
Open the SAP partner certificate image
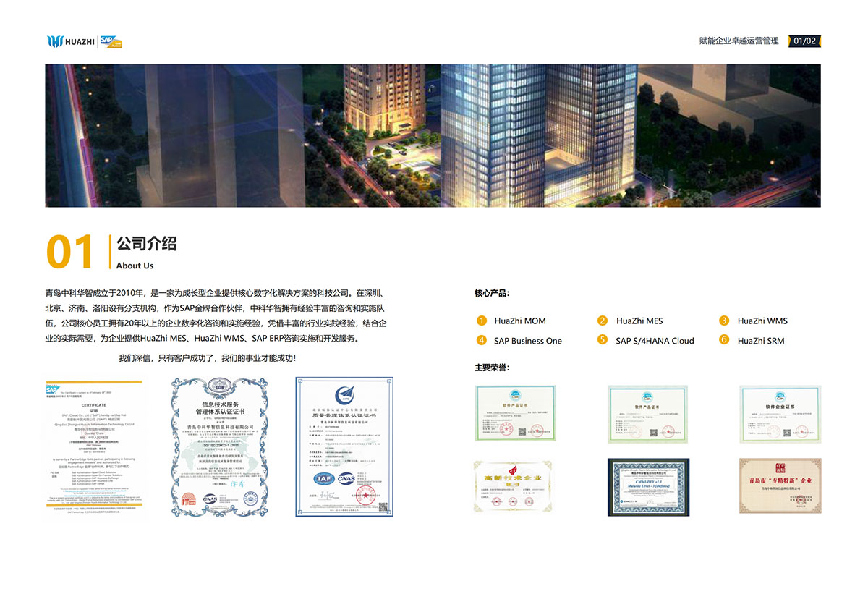[x=94, y=450]
